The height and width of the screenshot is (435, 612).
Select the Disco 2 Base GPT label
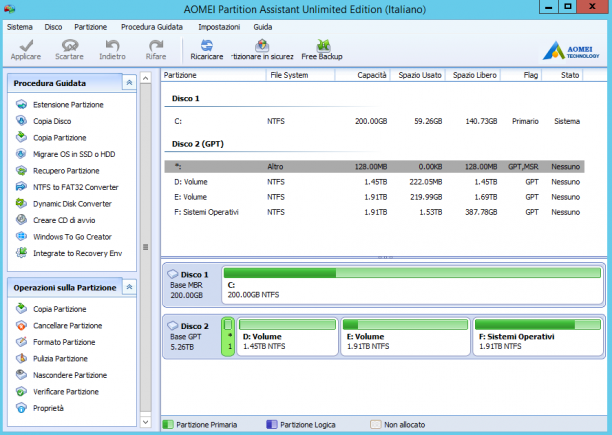pos(191,336)
